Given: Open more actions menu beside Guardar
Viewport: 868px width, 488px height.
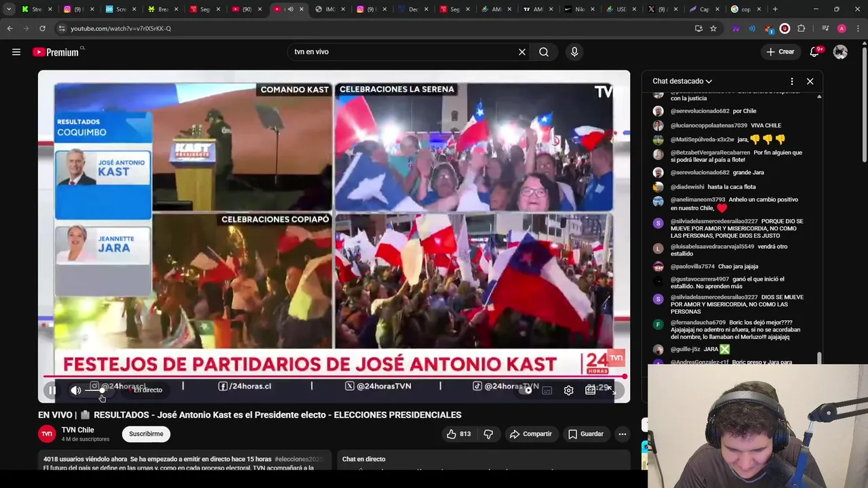Looking at the screenshot, I should coord(622,434).
